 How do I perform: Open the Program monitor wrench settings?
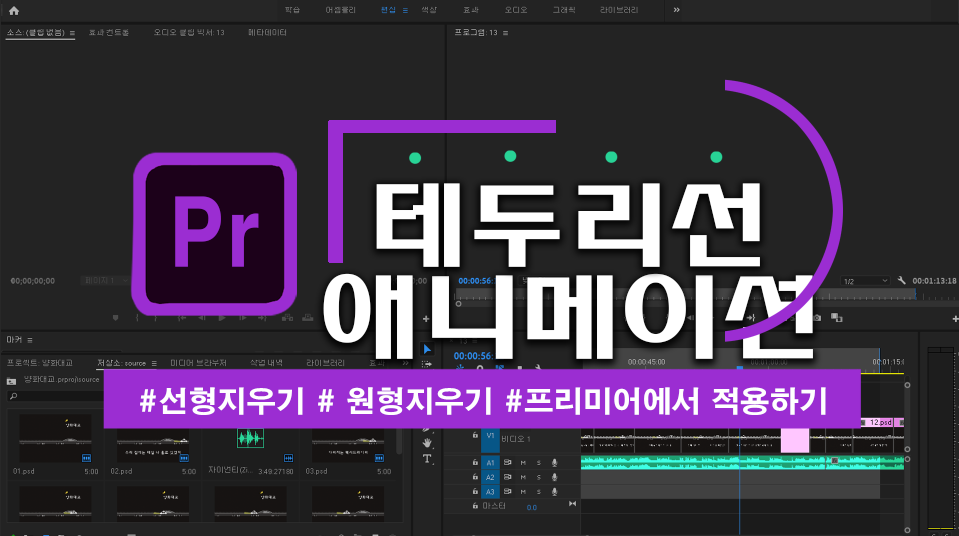[x=902, y=280]
